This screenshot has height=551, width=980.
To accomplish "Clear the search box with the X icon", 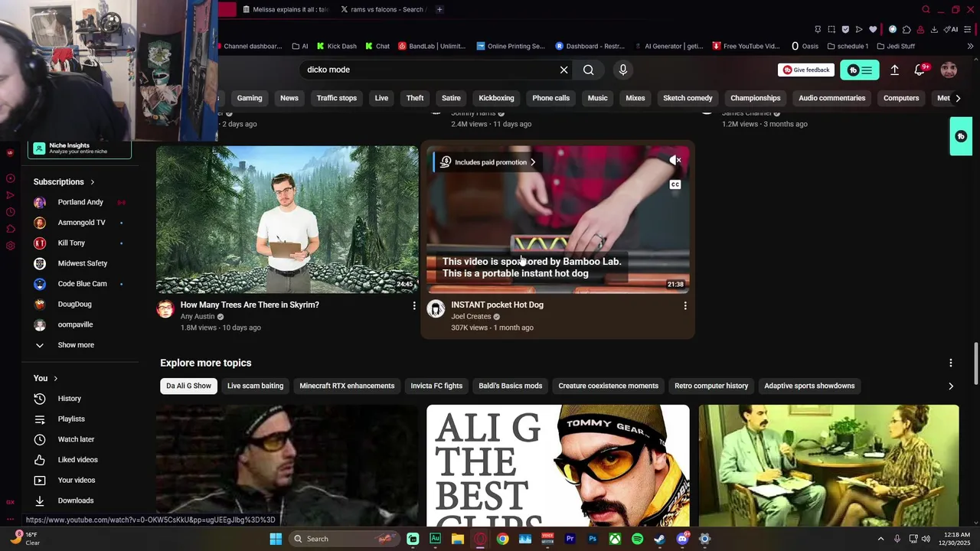I will [x=564, y=70].
